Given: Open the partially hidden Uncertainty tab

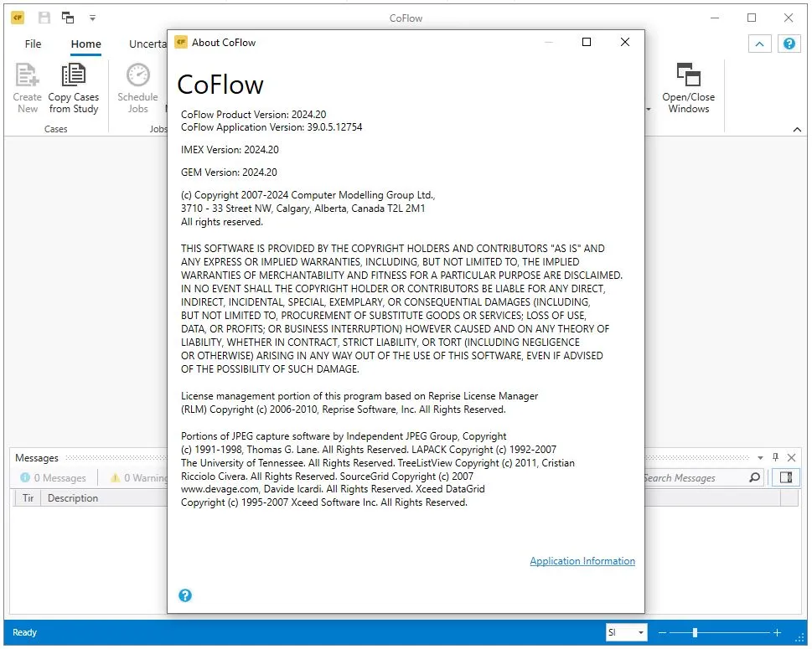Looking at the screenshot, I should [x=147, y=44].
